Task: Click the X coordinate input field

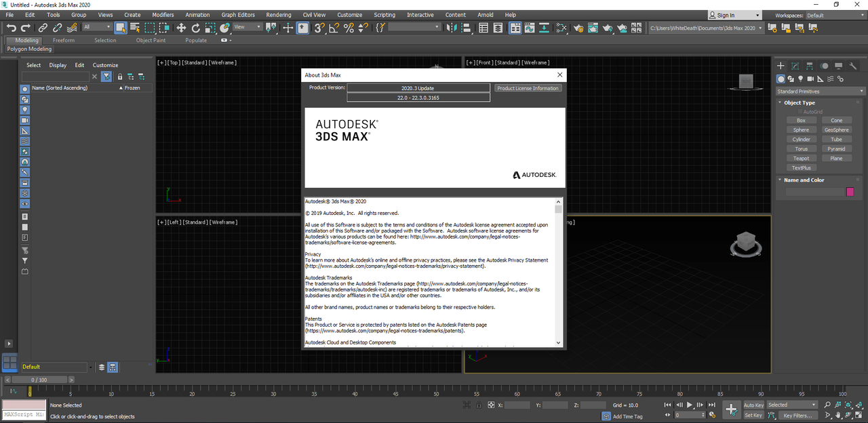Action: click(517, 405)
